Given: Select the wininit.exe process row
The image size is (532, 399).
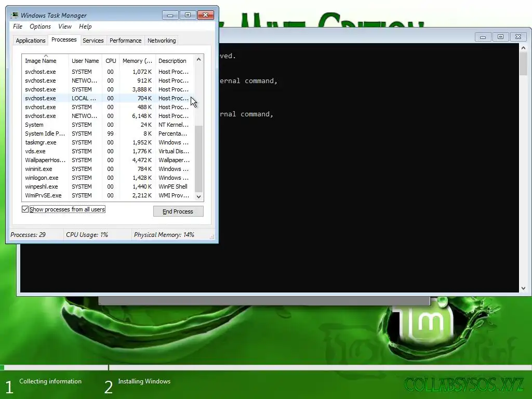Looking at the screenshot, I should [x=108, y=169].
